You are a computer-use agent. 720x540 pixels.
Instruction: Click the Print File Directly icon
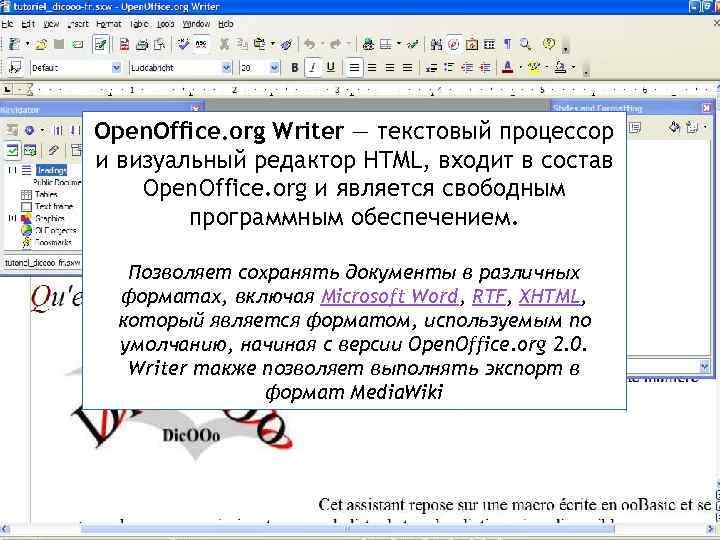142,45
